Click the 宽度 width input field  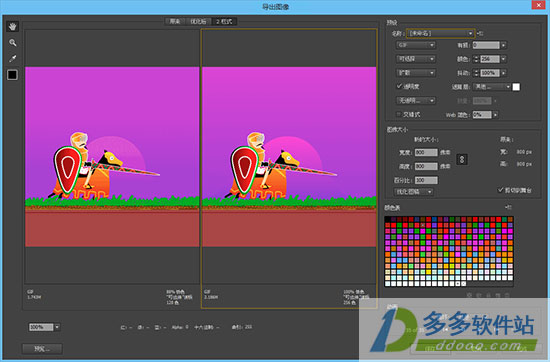pyautogui.click(x=426, y=153)
